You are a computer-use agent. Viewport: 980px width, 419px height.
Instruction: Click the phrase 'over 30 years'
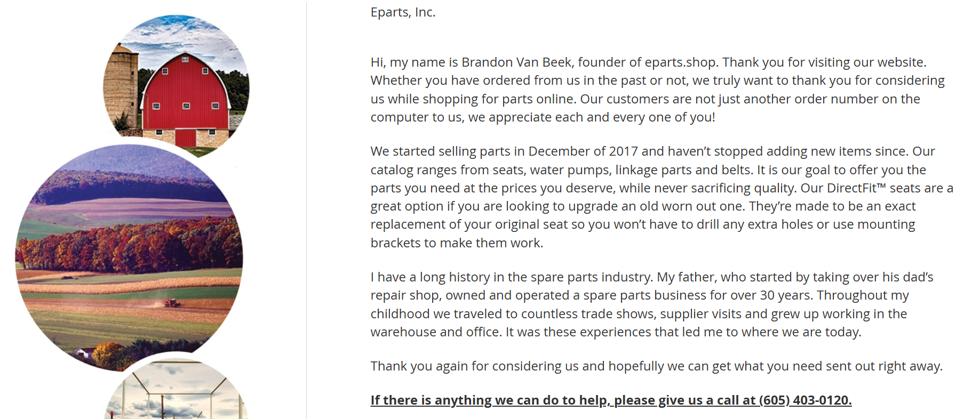771,295
